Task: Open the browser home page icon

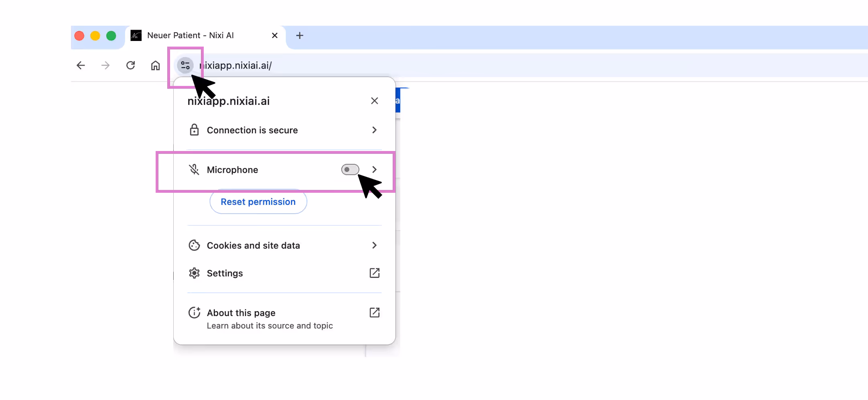Action: 156,65
